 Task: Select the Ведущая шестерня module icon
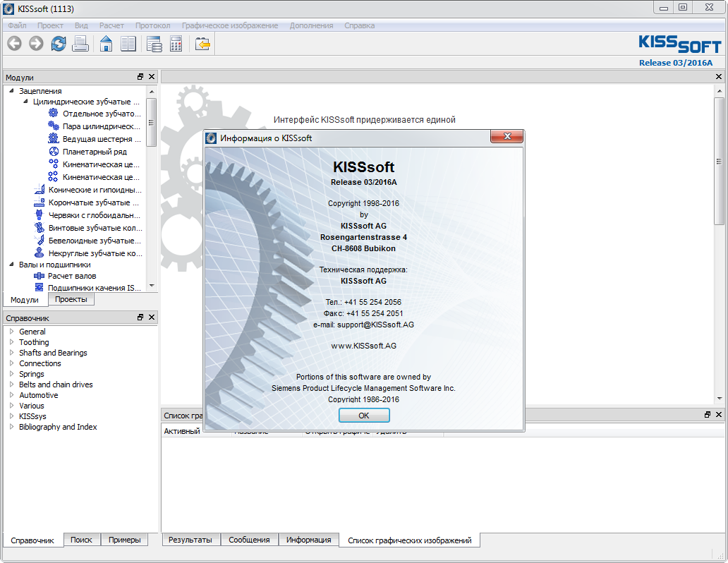click(x=54, y=138)
